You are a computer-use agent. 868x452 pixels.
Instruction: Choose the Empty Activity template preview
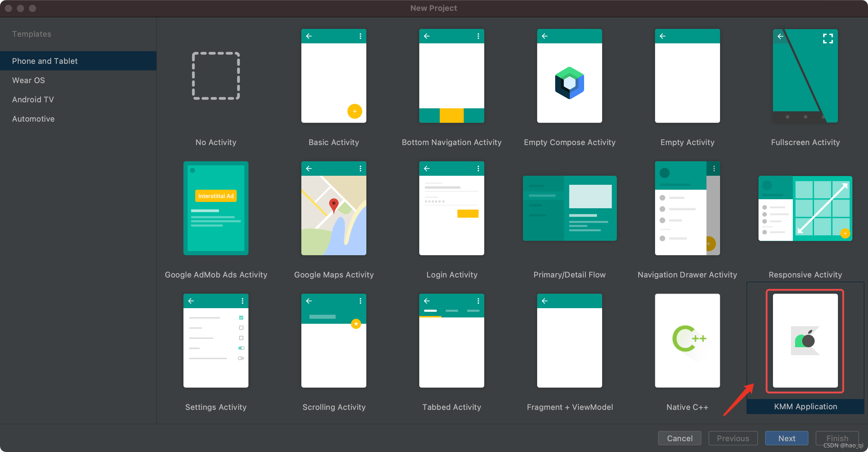[x=687, y=76]
